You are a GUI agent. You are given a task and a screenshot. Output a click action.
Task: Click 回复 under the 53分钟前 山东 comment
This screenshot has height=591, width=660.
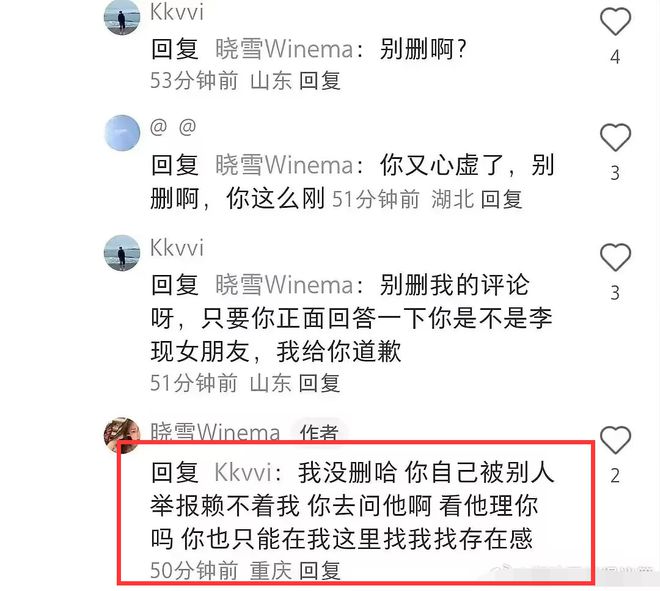click(319, 80)
